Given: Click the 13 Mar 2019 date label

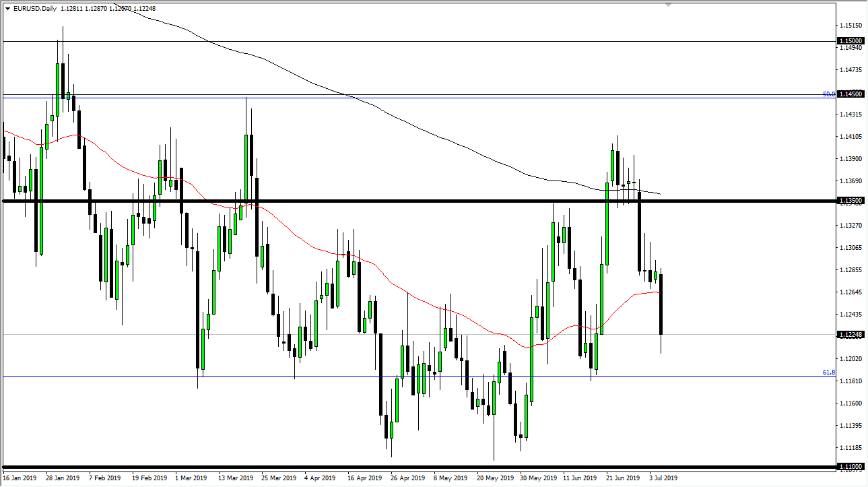Looking at the screenshot, I should 236,479.
